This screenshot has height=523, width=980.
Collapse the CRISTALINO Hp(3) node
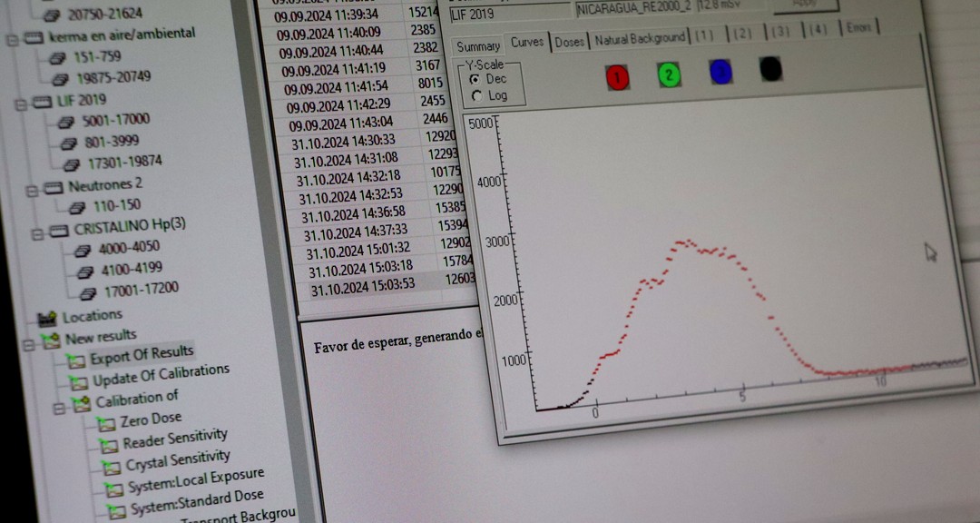[38, 234]
